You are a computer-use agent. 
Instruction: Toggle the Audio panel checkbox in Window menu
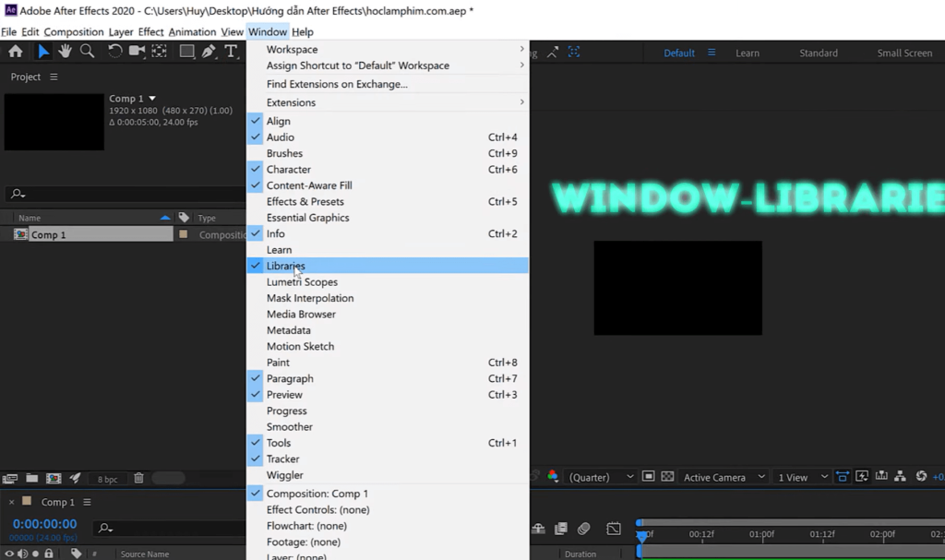click(256, 137)
